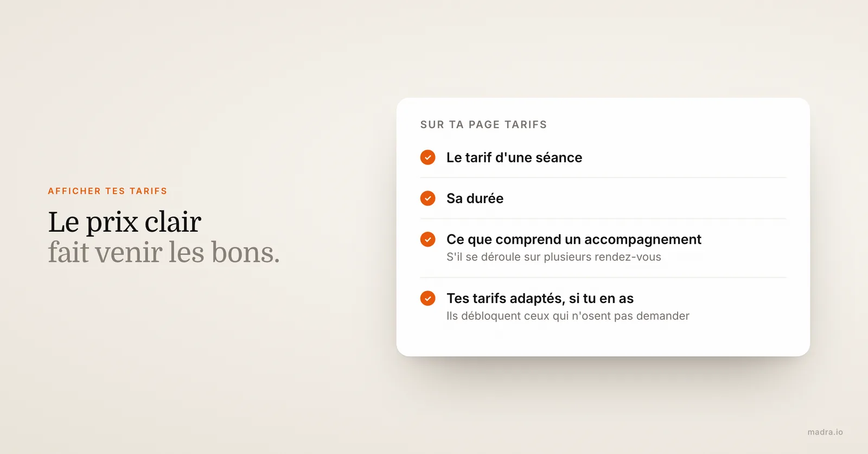Viewport: 868px width, 454px height.
Task: Click the orange 'AFFICHER TES TARIFS' label
Action: (x=107, y=191)
